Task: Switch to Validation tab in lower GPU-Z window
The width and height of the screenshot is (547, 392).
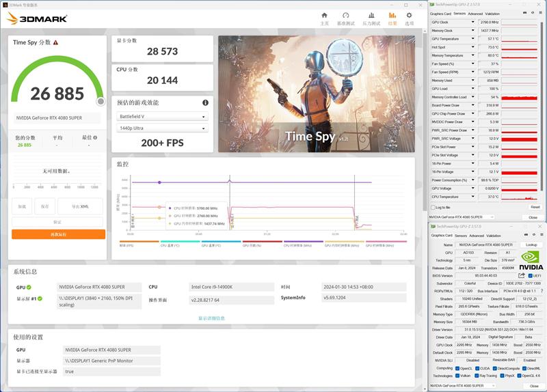Action: (494, 236)
